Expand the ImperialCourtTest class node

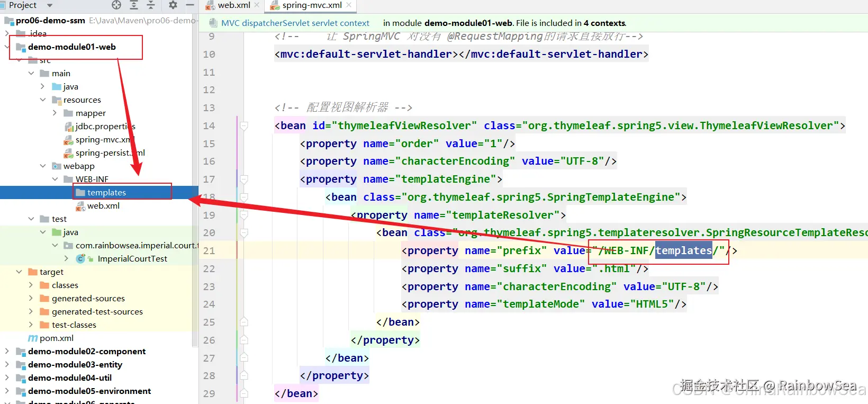(66, 259)
